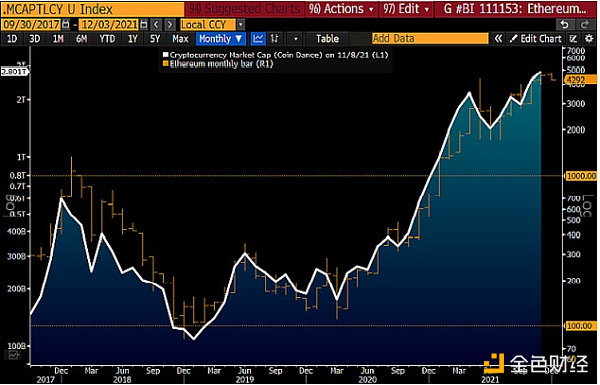Click orange Ethereum monthly bar legend swatch
Screen dimensions: 600x385
166,64
